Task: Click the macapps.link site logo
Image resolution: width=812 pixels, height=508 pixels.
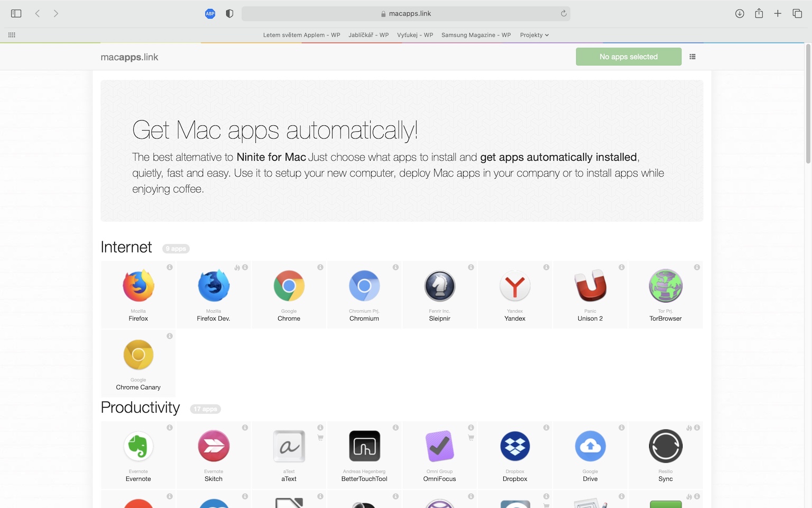Action: (130, 57)
